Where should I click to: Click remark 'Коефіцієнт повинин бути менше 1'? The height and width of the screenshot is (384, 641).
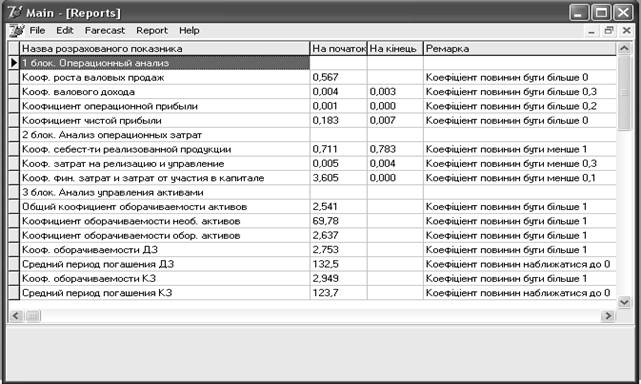click(520, 149)
